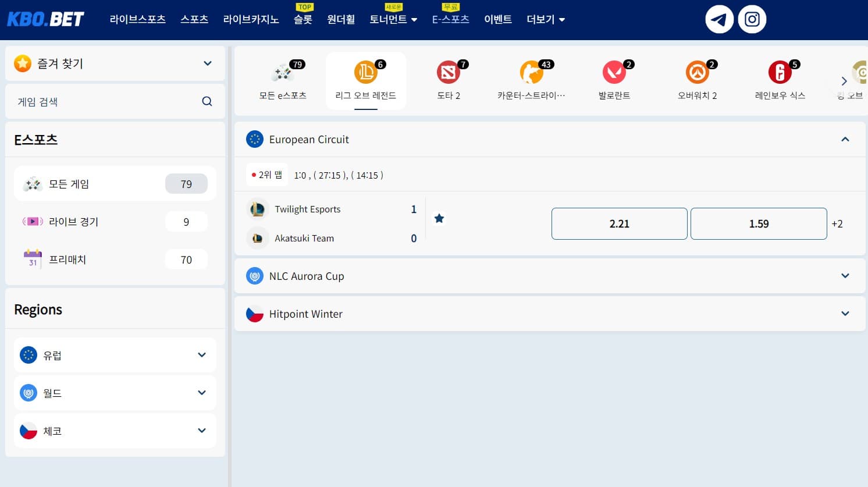Click the World region globe icon

click(29, 393)
